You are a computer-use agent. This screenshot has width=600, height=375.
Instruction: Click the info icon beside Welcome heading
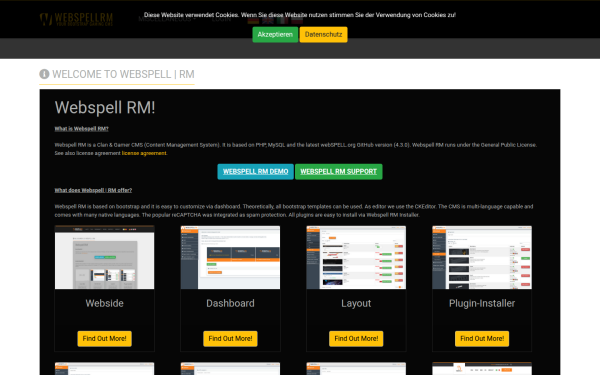click(x=44, y=74)
